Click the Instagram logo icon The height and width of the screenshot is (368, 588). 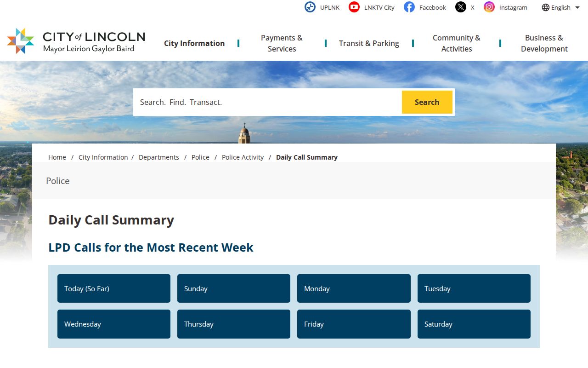coord(489,7)
